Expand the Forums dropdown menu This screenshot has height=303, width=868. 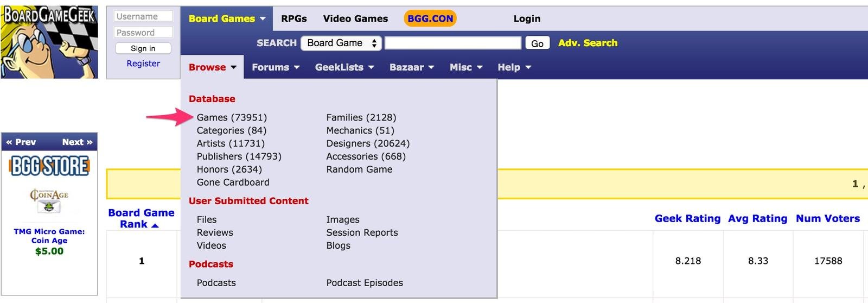click(x=276, y=67)
